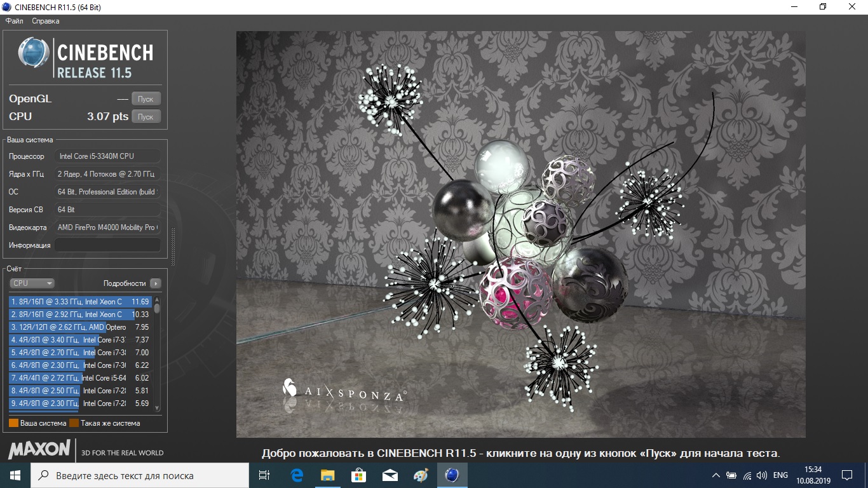Click the ranking list scroll-up arrow

click(157, 299)
